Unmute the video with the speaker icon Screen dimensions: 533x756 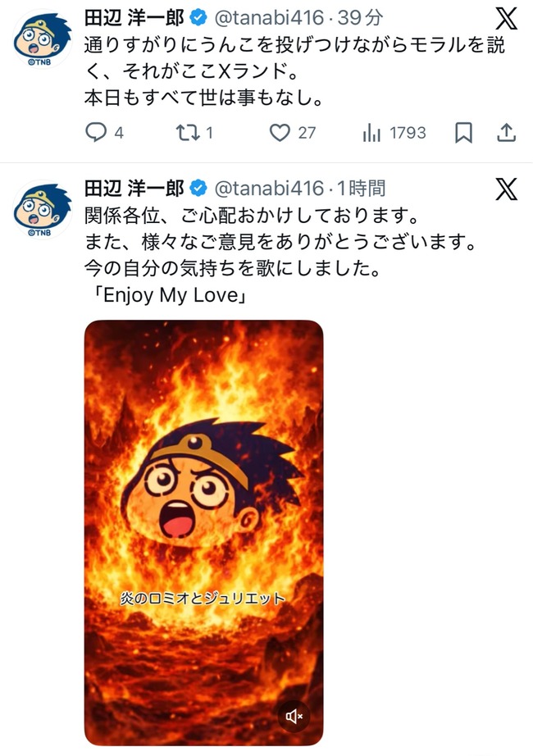click(x=294, y=717)
